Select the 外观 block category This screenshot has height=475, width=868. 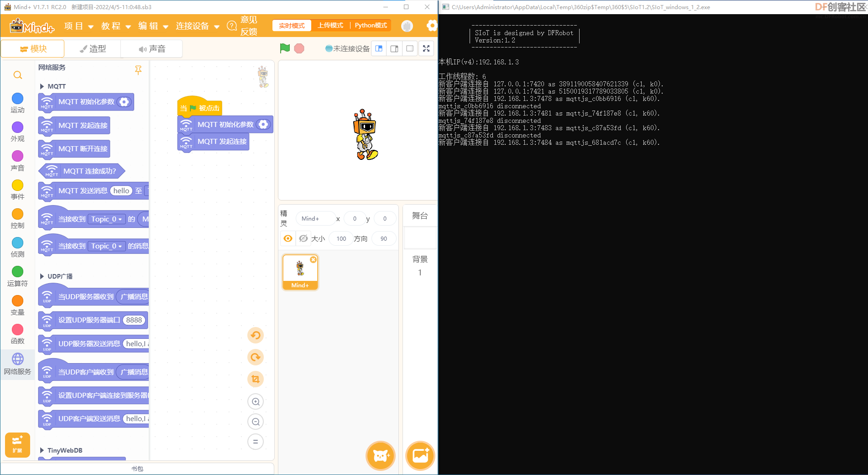click(x=17, y=132)
